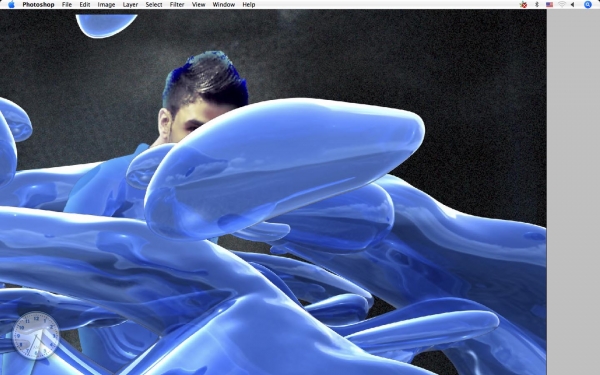Open the US flag input menu
Viewport: 600px width, 375px height.
point(549,5)
